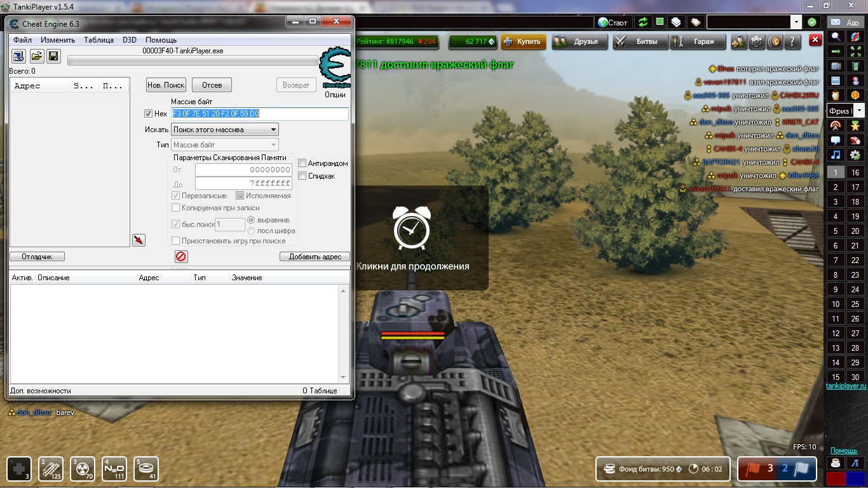Click the mine supply slot 5
This screenshot has height=488, width=868.
(146, 469)
